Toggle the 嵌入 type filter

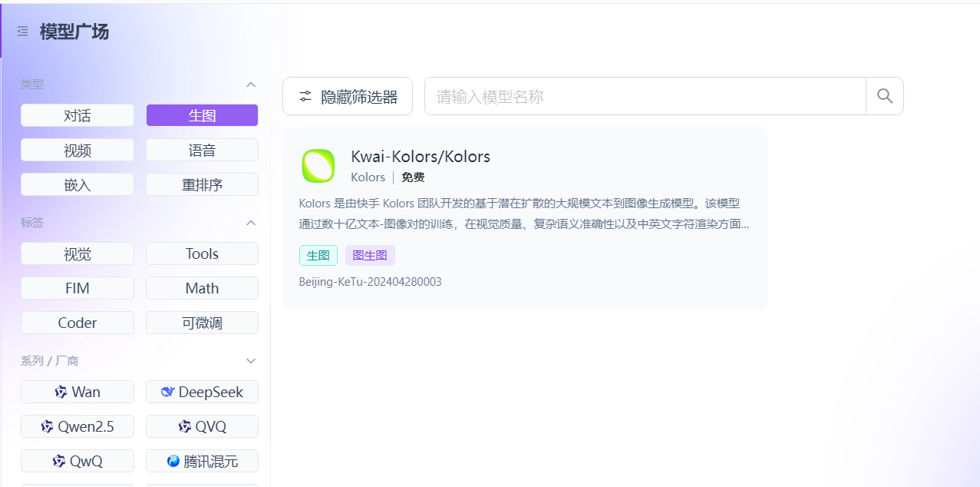coord(78,184)
